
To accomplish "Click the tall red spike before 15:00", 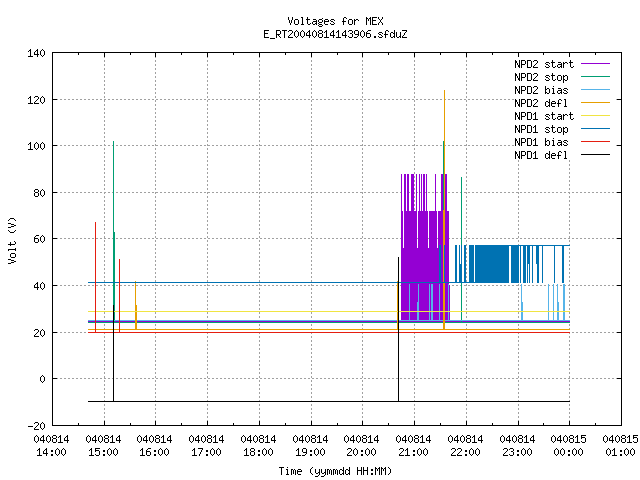I will pyautogui.click(x=96, y=278).
